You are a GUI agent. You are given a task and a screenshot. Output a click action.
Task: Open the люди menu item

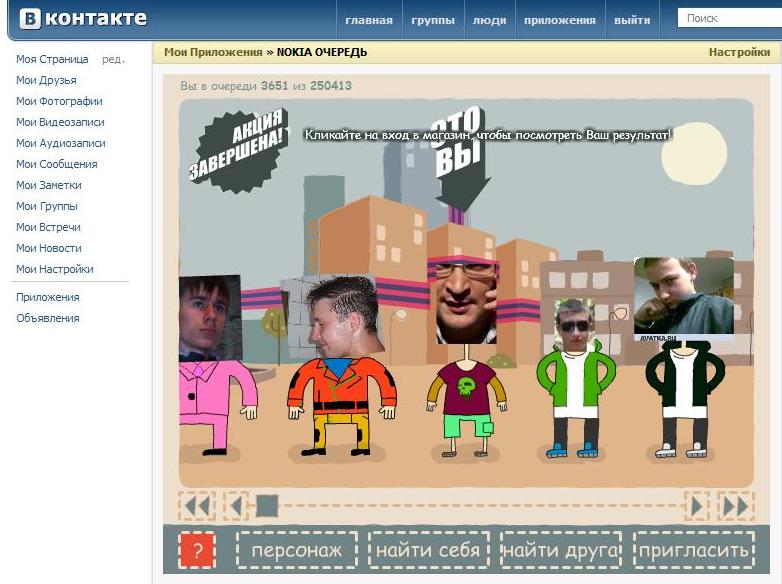point(490,20)
